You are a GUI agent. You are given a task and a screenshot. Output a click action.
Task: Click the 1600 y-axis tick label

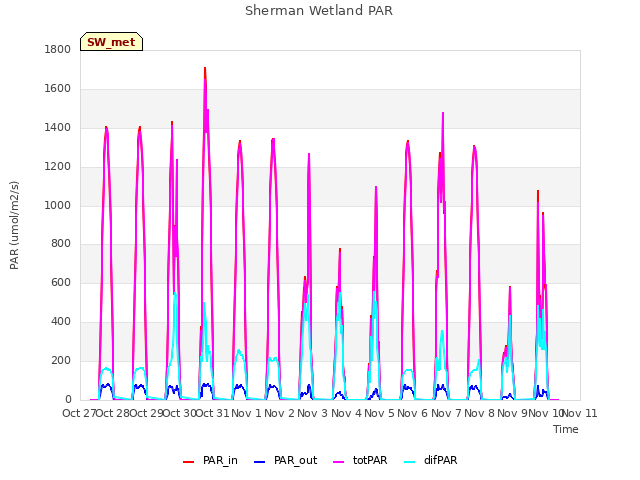[x=58, y=88]
